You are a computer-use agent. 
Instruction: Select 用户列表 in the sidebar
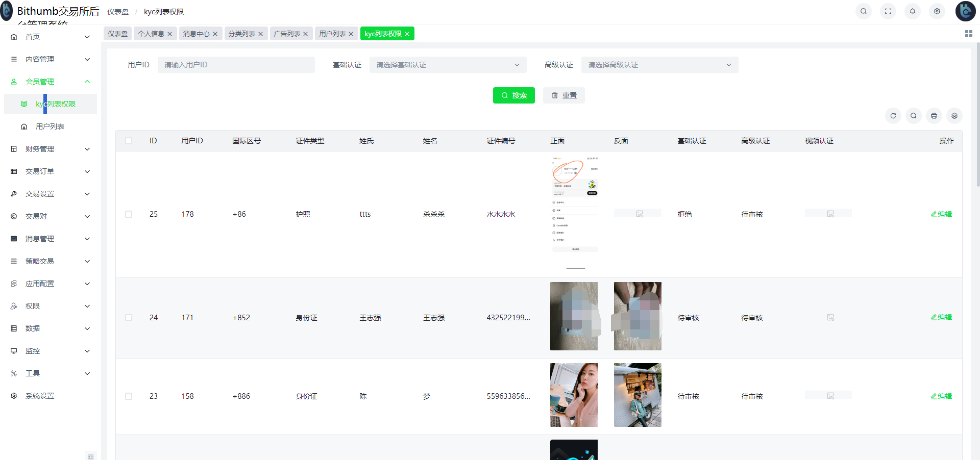click(50, 126)
